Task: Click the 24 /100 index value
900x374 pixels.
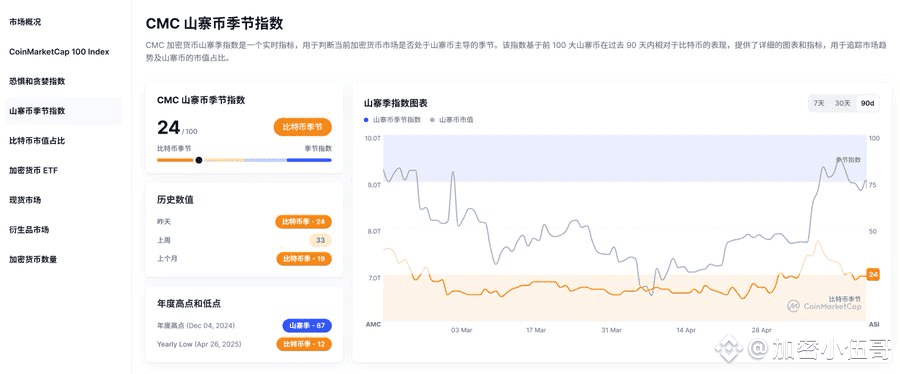Action: pyautogui.click(x=177, y=127)
